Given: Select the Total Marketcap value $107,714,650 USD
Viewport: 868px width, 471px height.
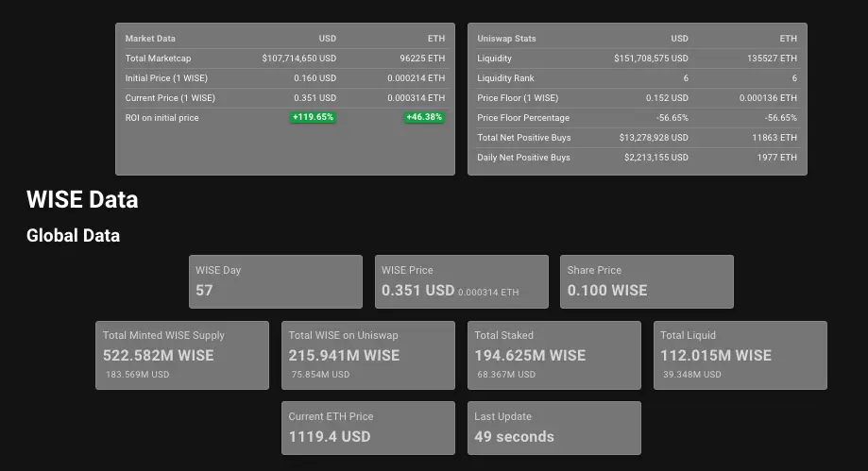Looking at the screenshot, I should (x=298, y=59).
